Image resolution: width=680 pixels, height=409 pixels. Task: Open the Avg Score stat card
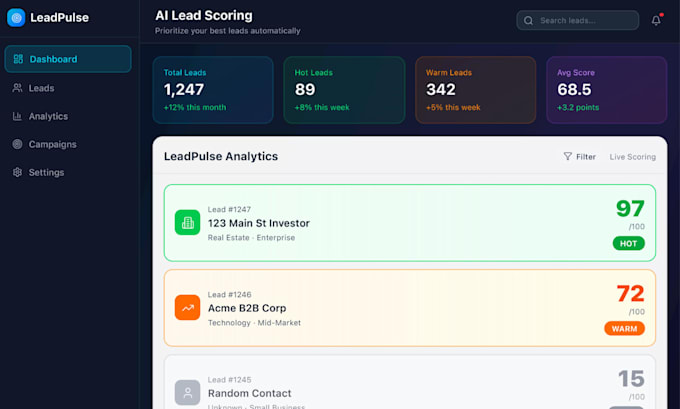(x=606, y=90)
